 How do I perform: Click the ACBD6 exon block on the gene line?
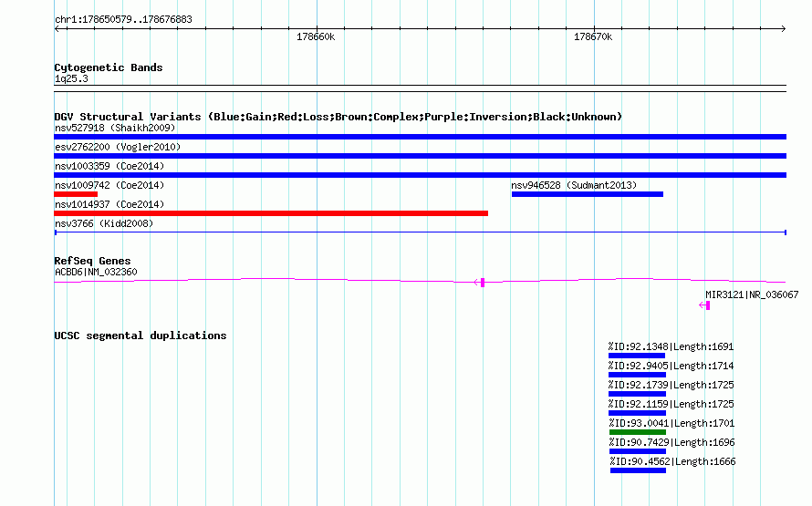[x=483, y=283]
